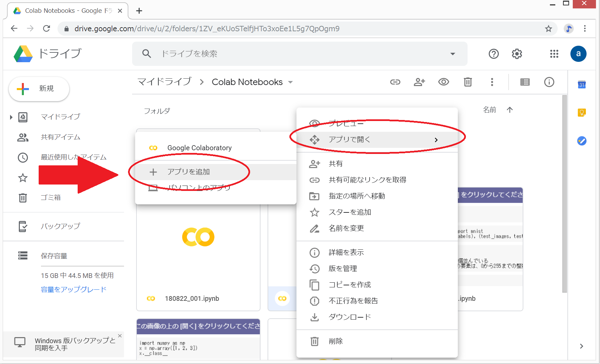This screenshot has width=600, height=364.
Task: Click the 新規 button
Action: click(39, 89)
